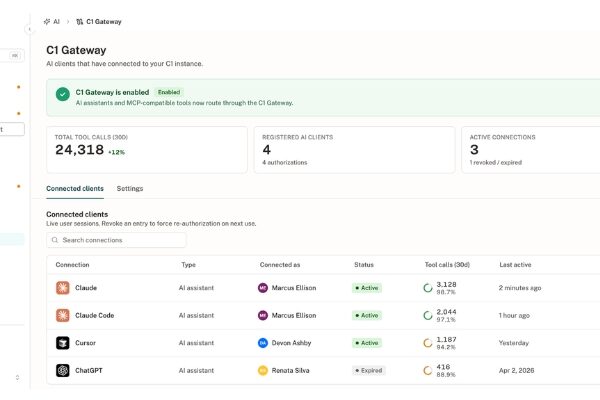
Task: Click the 2,044 tool calls value
Action: tap(446, 312)
